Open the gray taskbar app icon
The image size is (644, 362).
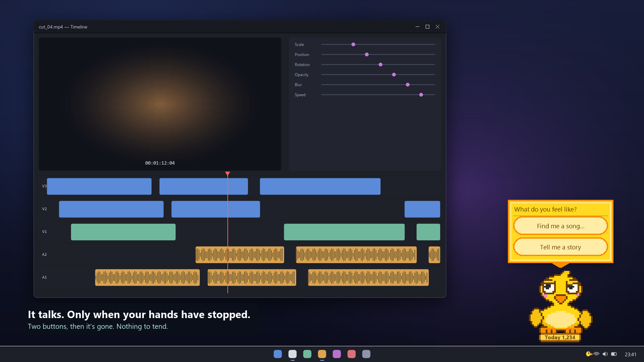click(366, 354)
